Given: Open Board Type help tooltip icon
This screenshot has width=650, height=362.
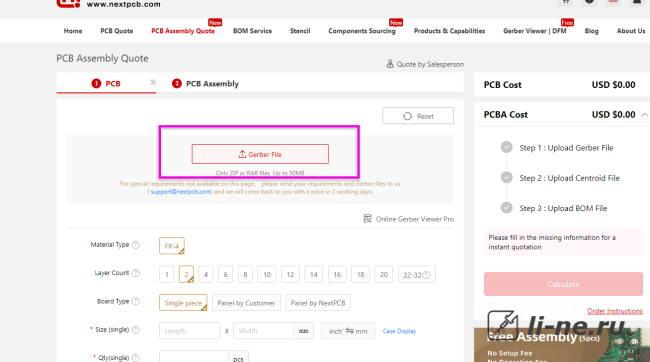Looking at the screenshot, I should pyautogui.click(x=136, y=301).
